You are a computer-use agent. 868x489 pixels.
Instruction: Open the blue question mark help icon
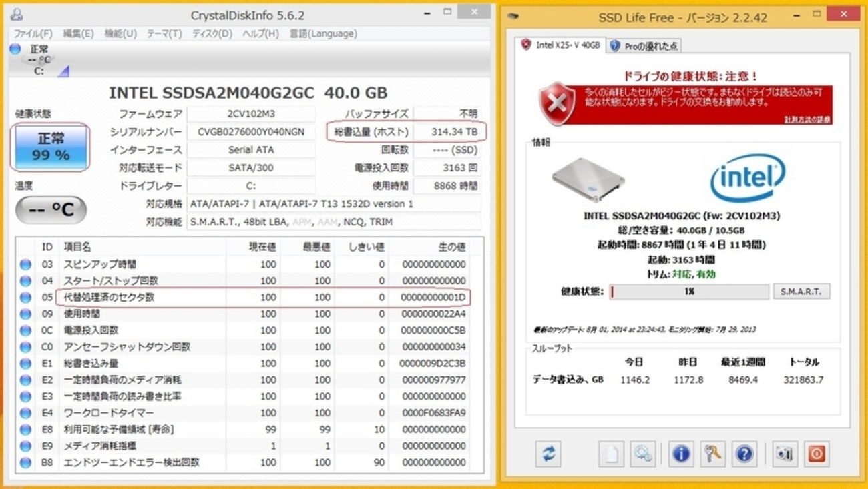click(744, 454)
